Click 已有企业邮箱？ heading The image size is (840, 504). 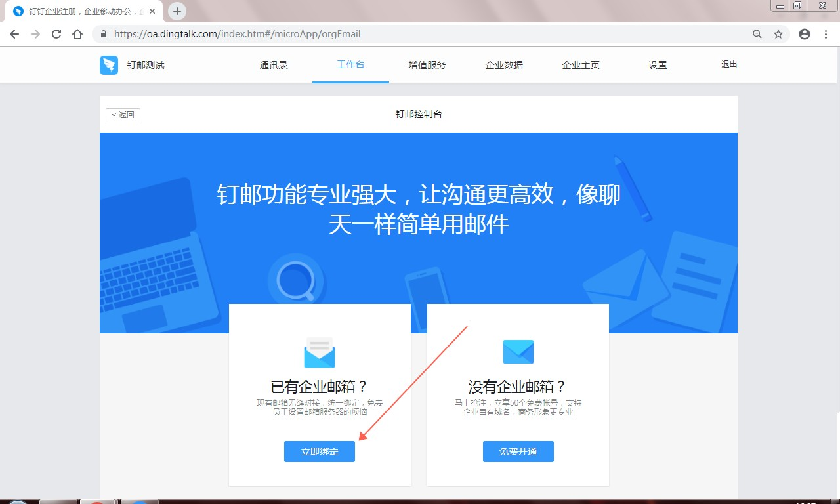[x=320, y=387]
